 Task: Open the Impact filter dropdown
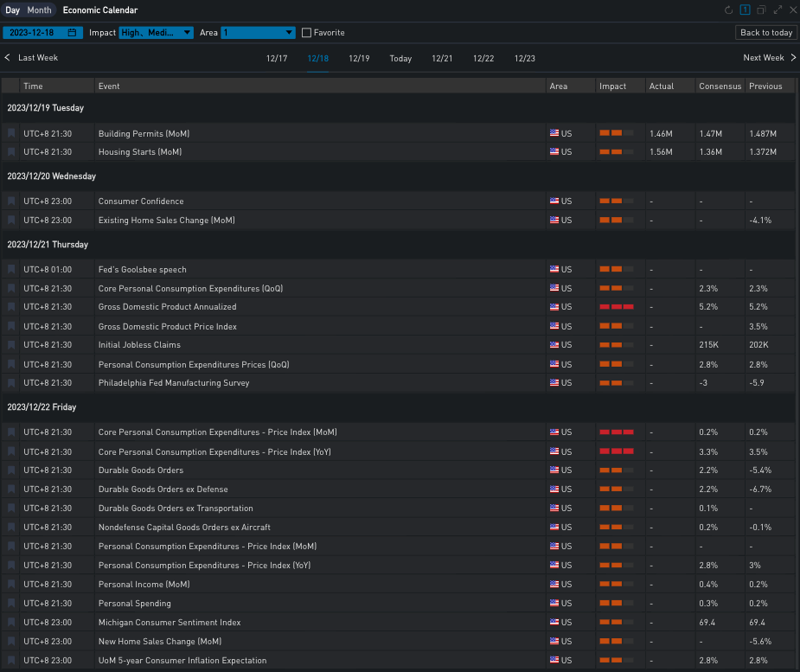(x=156, y=33)
